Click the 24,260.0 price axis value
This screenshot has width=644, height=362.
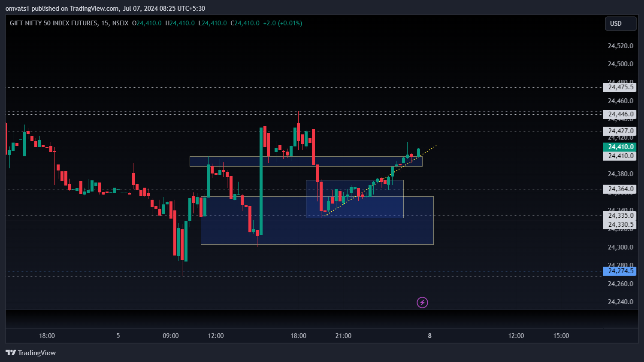point(620,284)
